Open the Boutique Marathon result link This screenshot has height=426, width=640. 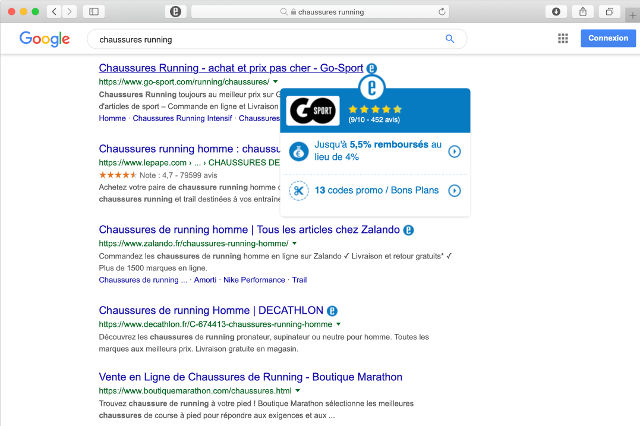[251, 377]
